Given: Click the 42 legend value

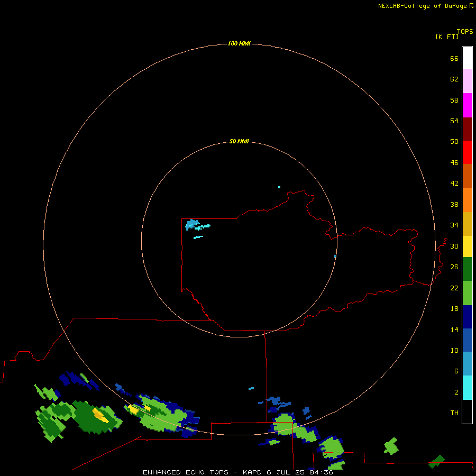Looking at the screenshot, I should click(454, 183).
